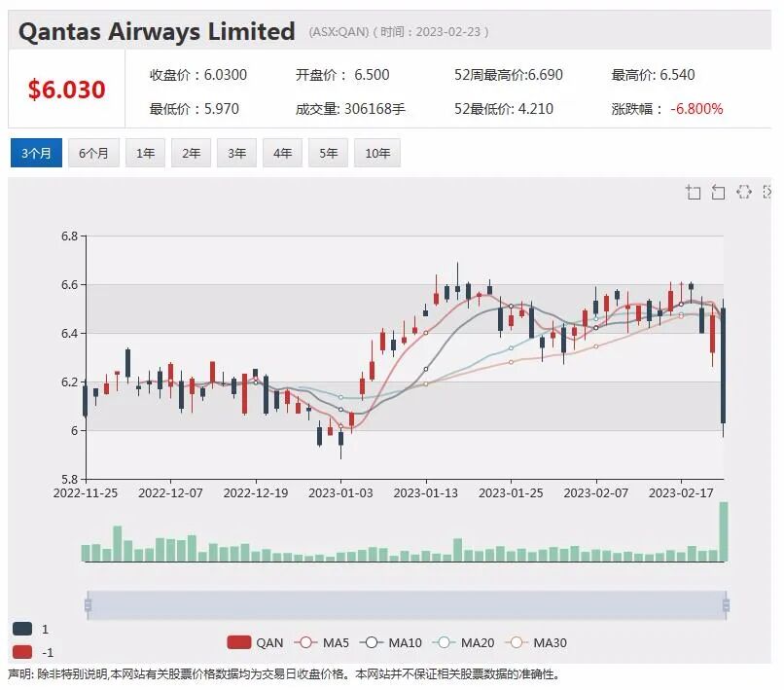Viewport: 784px width, 690px height.
Task: Click the 2023-02-17 x-axis label
Action: pos(681,493)
